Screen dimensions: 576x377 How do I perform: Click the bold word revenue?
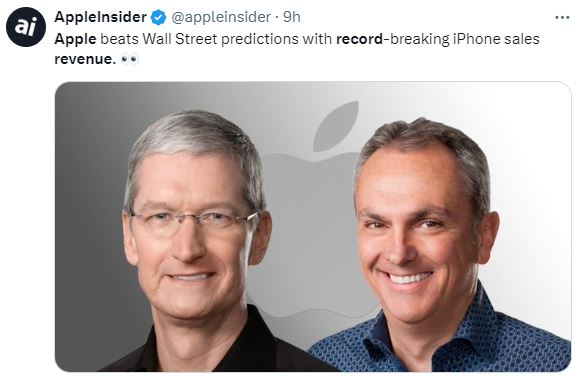[85, 59]
